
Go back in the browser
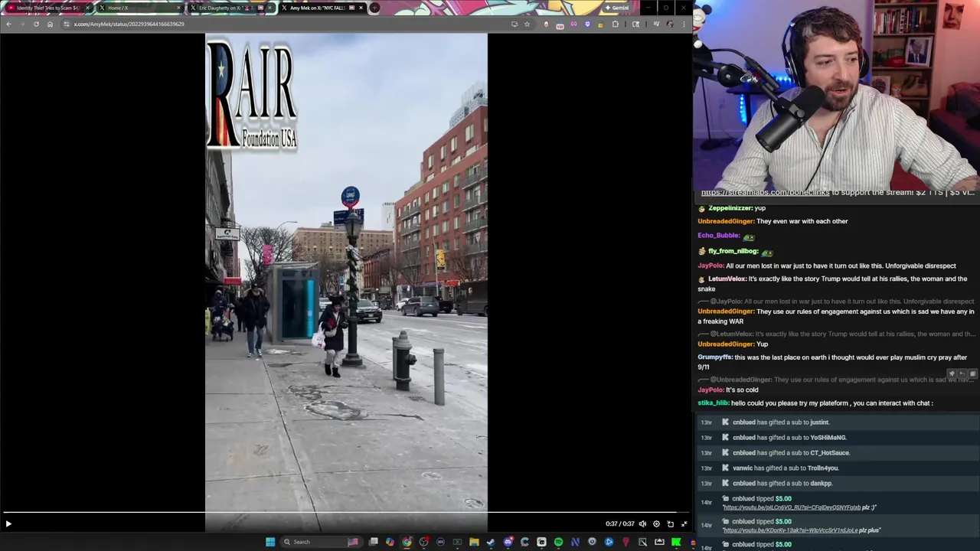[x=8, y=24]
